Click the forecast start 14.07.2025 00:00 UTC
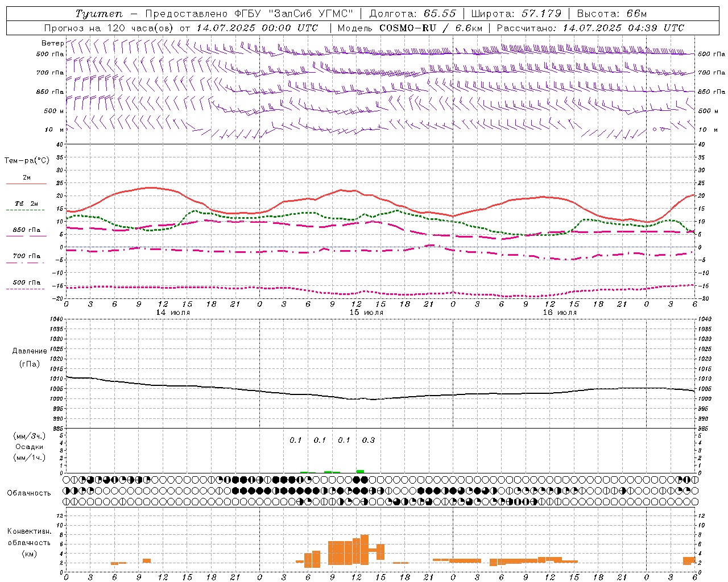Viewport: 728px width, 582px height. [x=257, y=28]
